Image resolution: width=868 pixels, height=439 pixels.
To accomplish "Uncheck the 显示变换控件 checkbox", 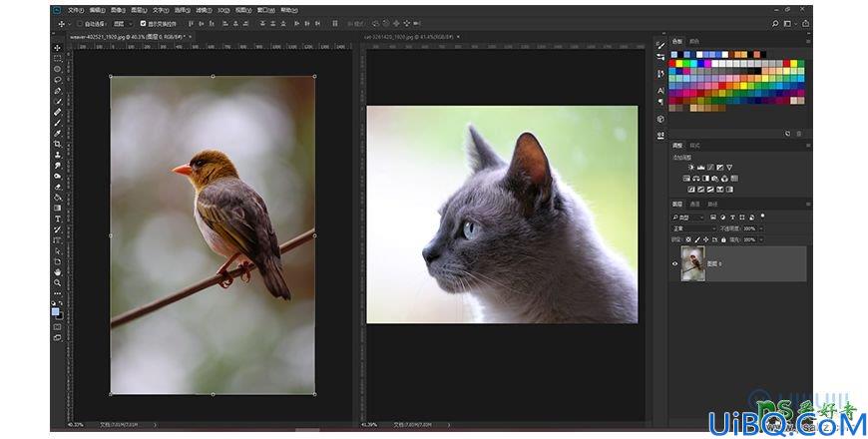I will pos(143,24).
